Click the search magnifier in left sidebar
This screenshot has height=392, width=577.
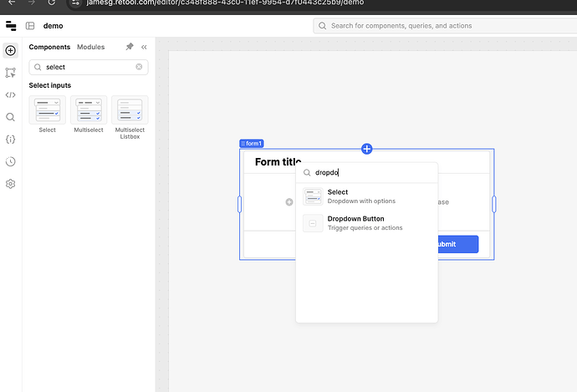tap(11, 117)
